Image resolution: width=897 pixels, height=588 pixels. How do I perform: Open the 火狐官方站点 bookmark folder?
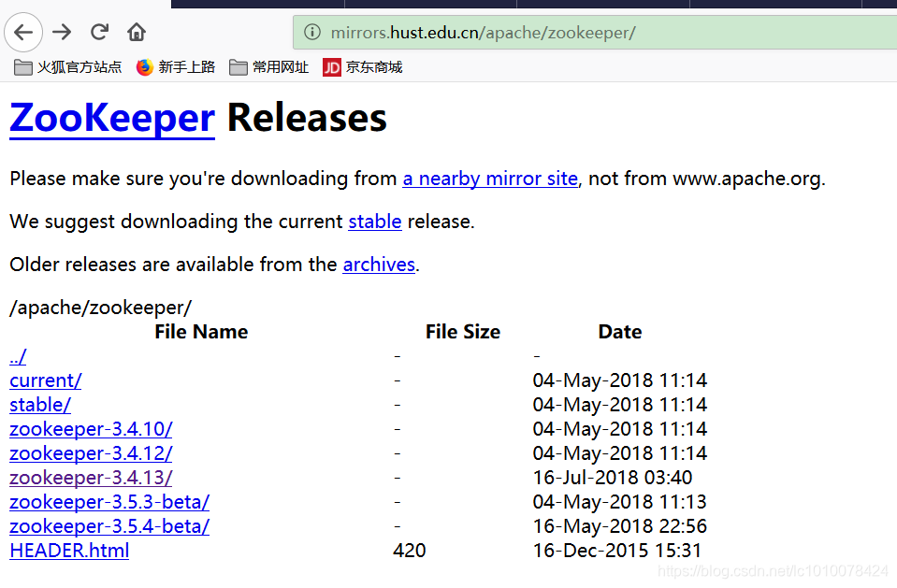67,67
